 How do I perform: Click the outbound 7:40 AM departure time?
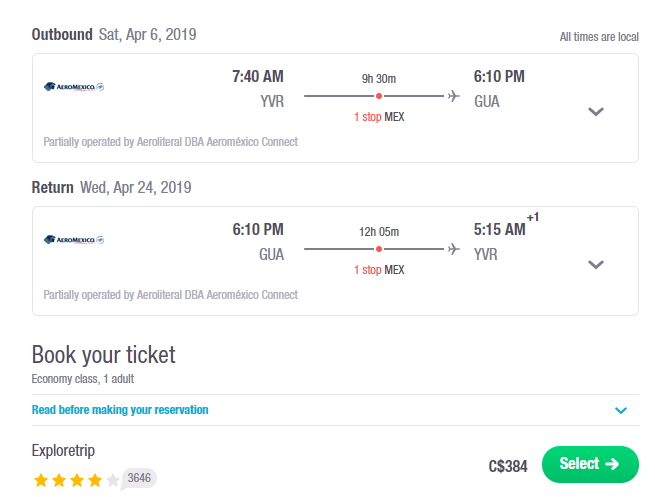[x=258, y=76]
